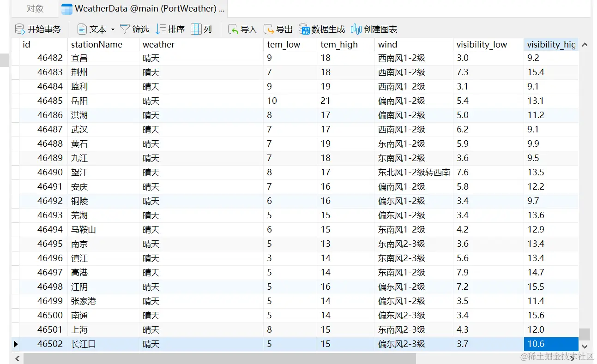Select wind cell in 上海 row
This screenshot has width=597, height=364.
tap(414, 329)
